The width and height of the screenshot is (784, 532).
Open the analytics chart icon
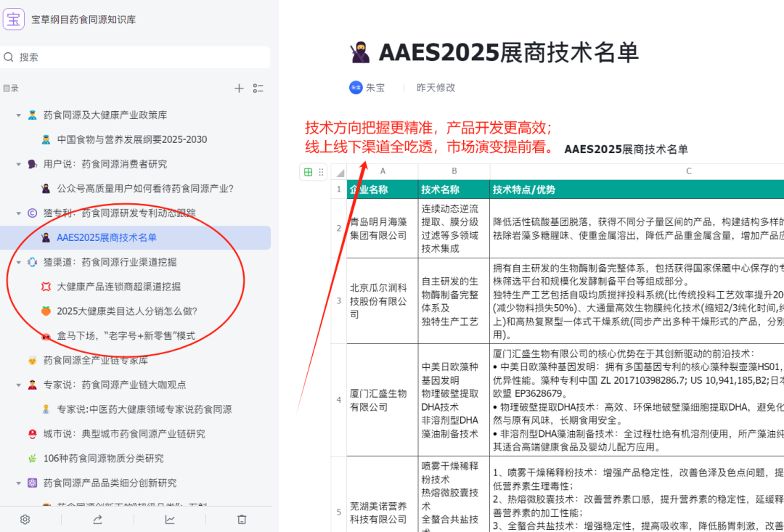pos(168,519)
